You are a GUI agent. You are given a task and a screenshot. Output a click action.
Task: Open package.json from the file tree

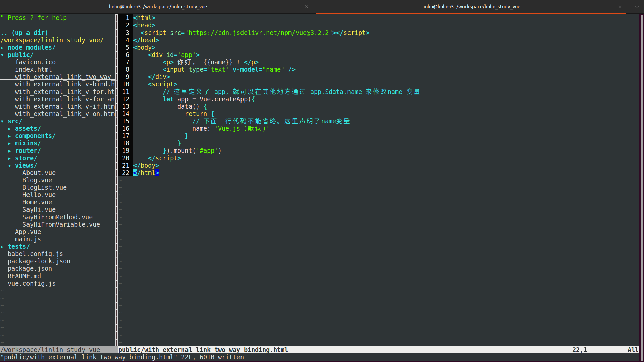(30, 269)
